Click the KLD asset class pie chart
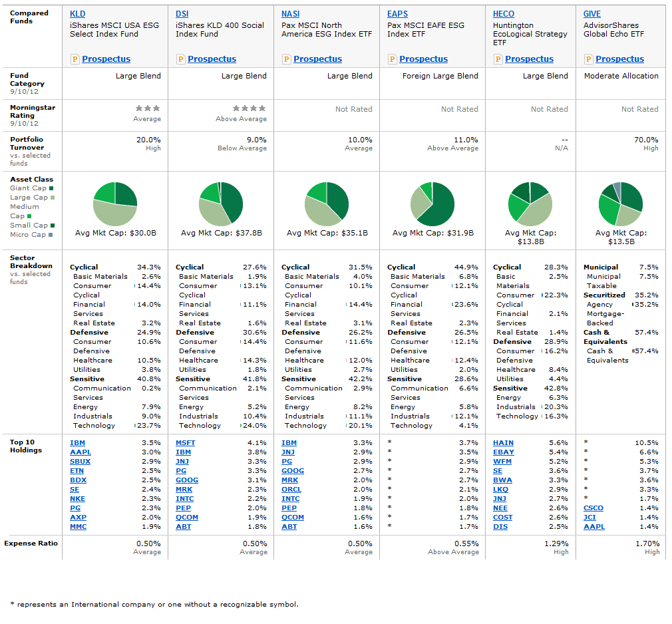The height and width of the screenshot is (624, 672). pos(115,204)
